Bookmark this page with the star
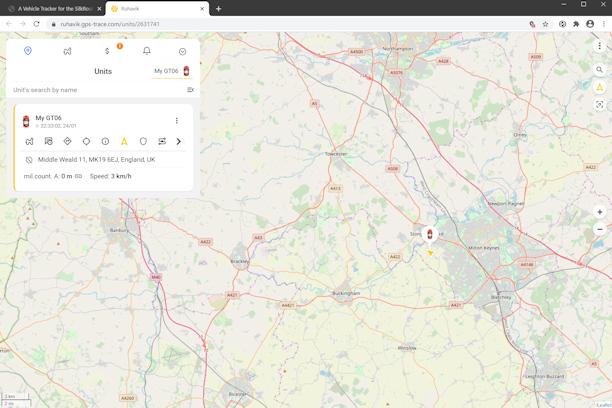Screen dimensions: 612x408 [545, 24]
